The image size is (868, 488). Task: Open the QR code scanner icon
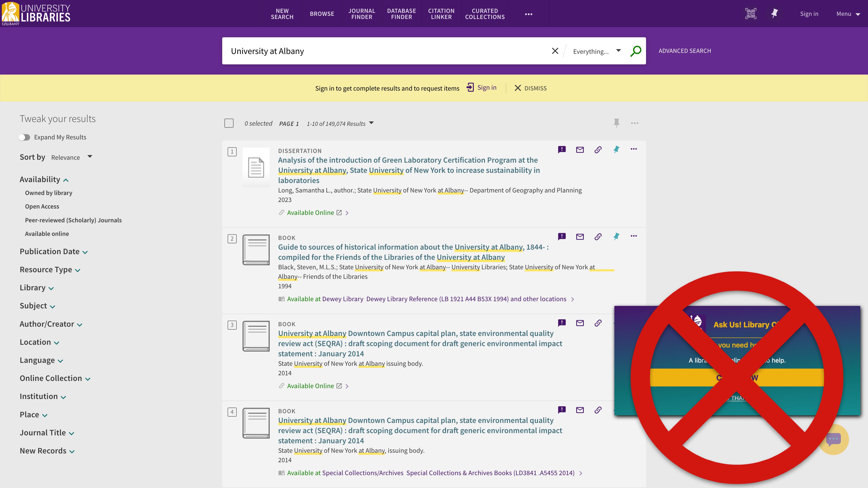tap(750, 14)
